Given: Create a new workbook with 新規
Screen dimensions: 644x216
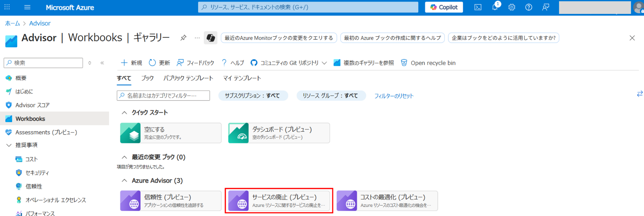Looking at the screenshot, I should pos(131,63).
